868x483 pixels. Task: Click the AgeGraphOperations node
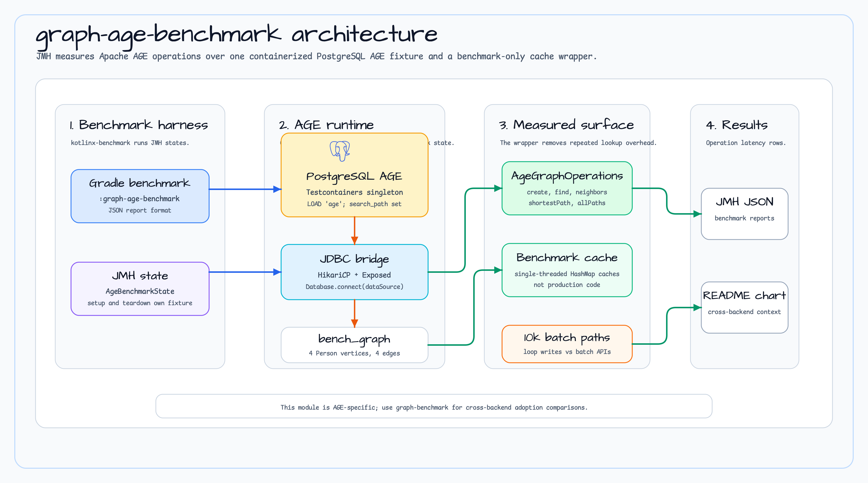pos(567,188)
